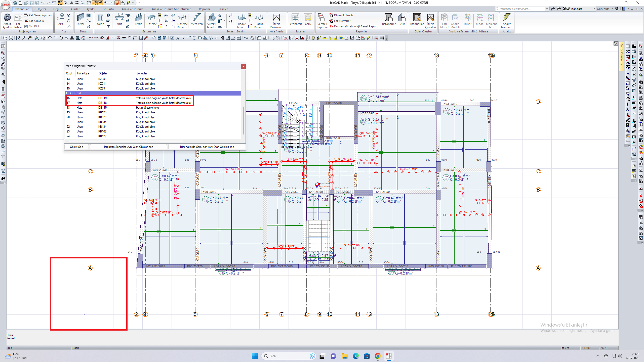Viewport: 644px width, 362px height.
Task: Open the Raporlar ribbon tab
Action: tap(204, 9)
